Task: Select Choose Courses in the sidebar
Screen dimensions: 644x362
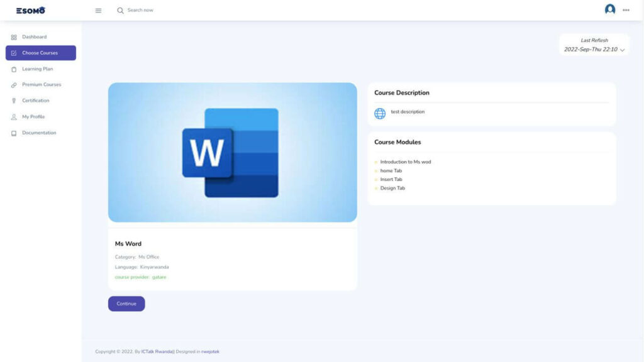Action: click(41, 53)
